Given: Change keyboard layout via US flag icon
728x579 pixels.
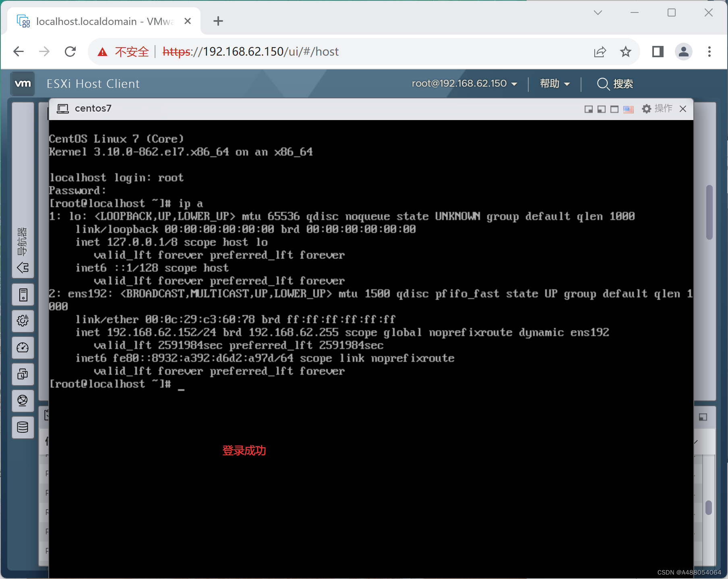Looking at the screenshot, I should click(629, 109).
